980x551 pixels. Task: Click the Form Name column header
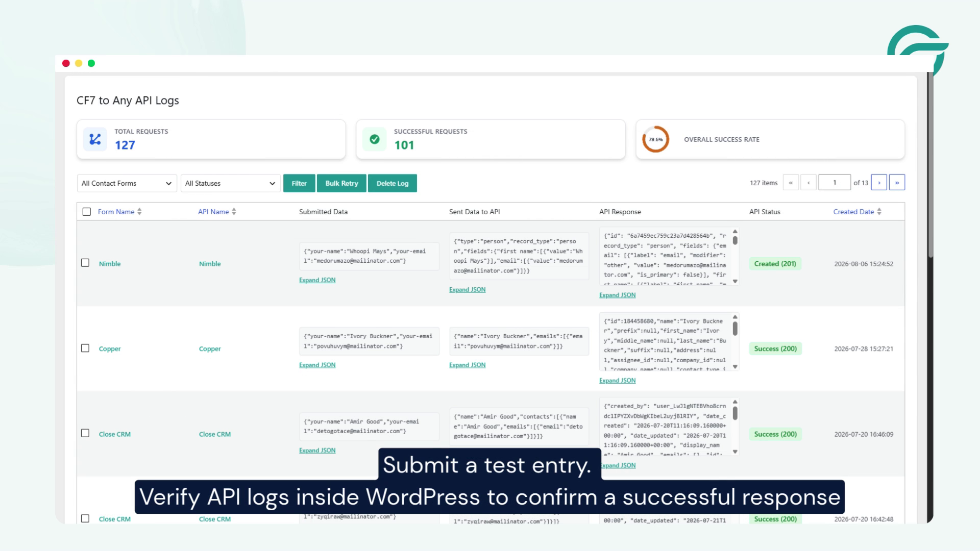116,212
